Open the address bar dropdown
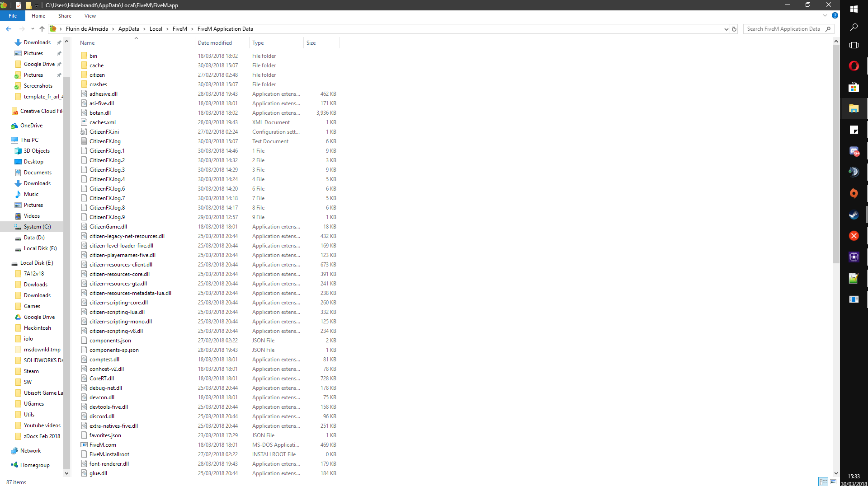 point(726,28)
